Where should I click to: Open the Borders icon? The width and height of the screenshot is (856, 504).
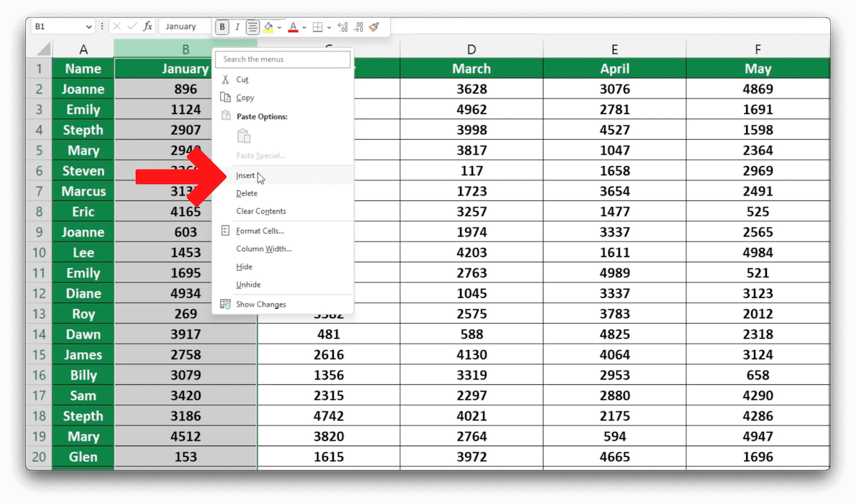(316, 26)
